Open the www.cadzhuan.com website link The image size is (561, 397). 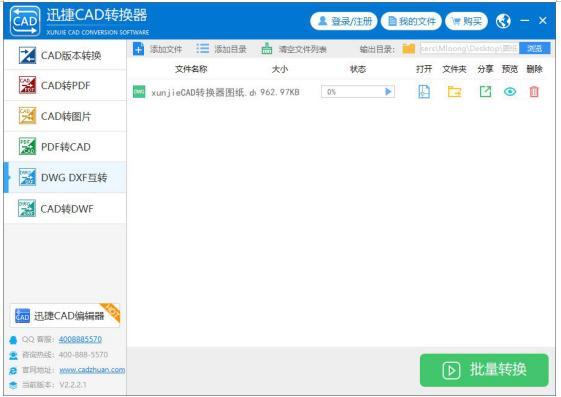coord(92,370)
